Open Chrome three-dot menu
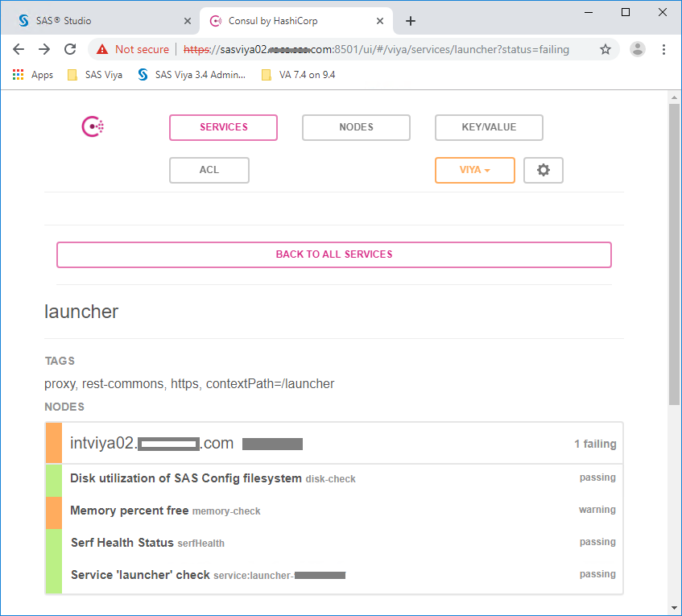The image size is (682, 616). [663, 49]
